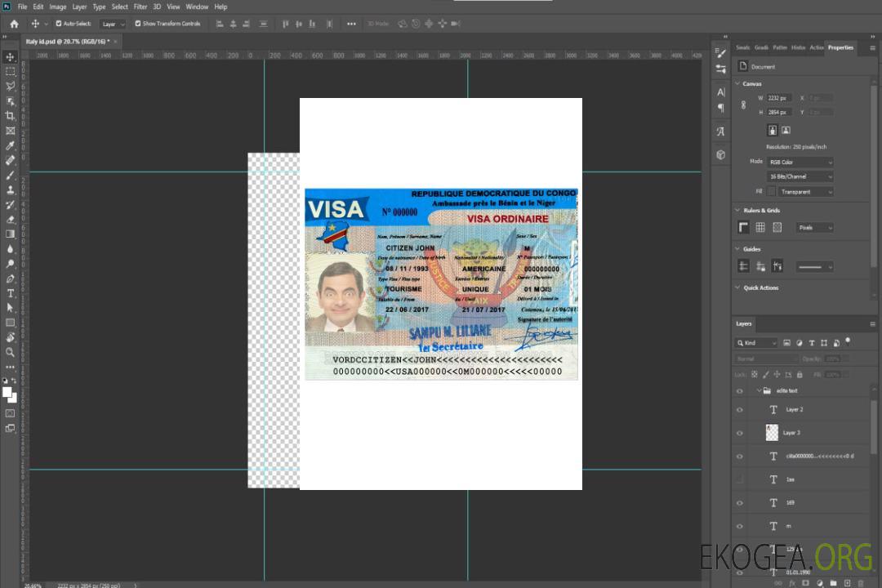Toggle Show Transform Controls checkbox
882x588 pixels.
[138, 24]
